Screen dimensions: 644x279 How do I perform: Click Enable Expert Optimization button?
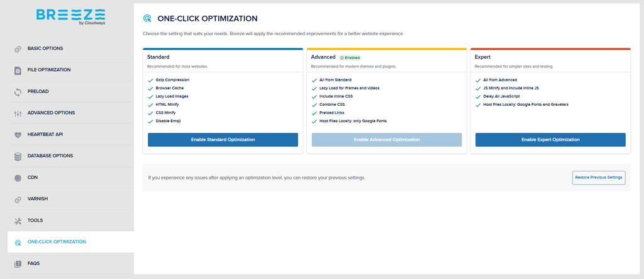click(x=550, y=140)
